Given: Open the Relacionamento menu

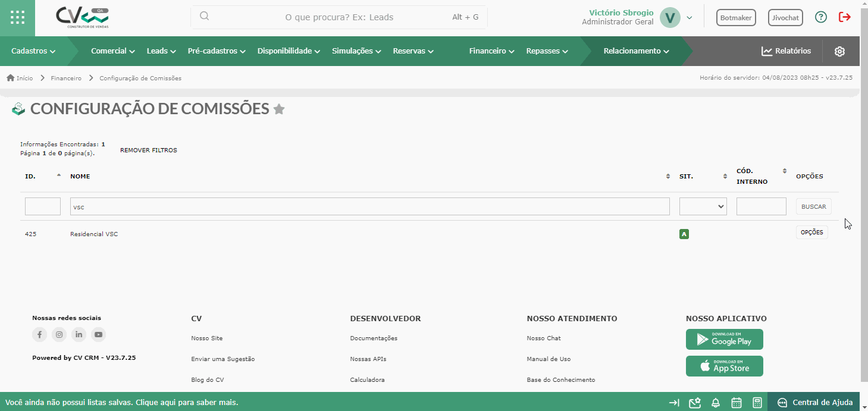Looking at the screenshot, I should (637, 51).
